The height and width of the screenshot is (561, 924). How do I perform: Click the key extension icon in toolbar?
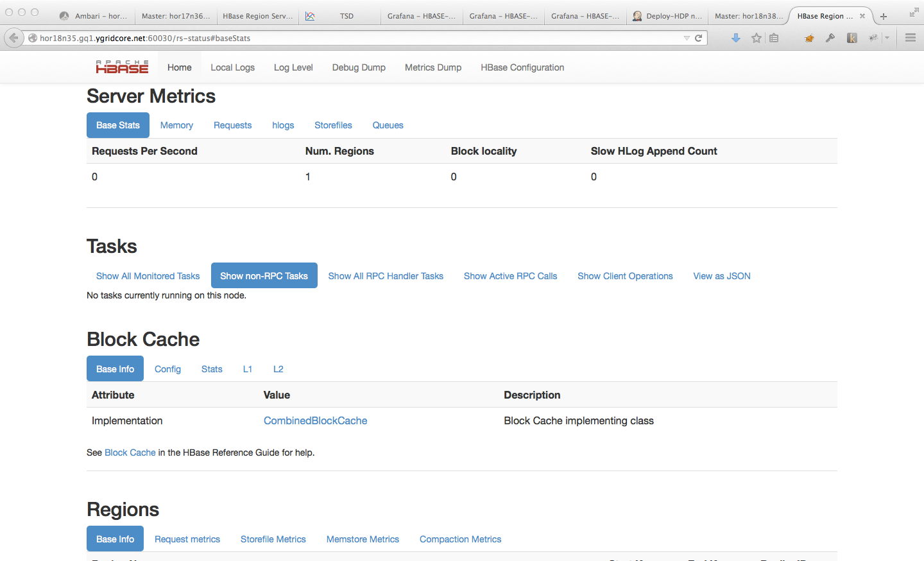830,39
